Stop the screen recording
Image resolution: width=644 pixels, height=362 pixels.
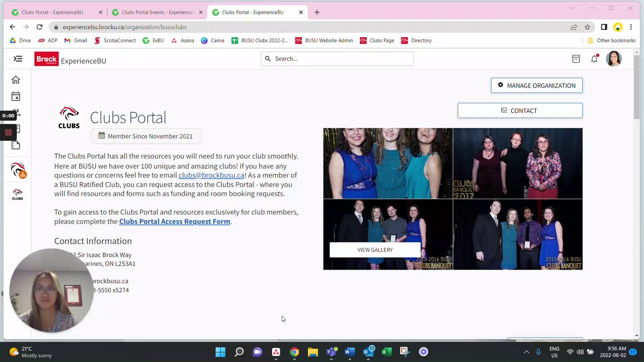(x=8, y=133)
